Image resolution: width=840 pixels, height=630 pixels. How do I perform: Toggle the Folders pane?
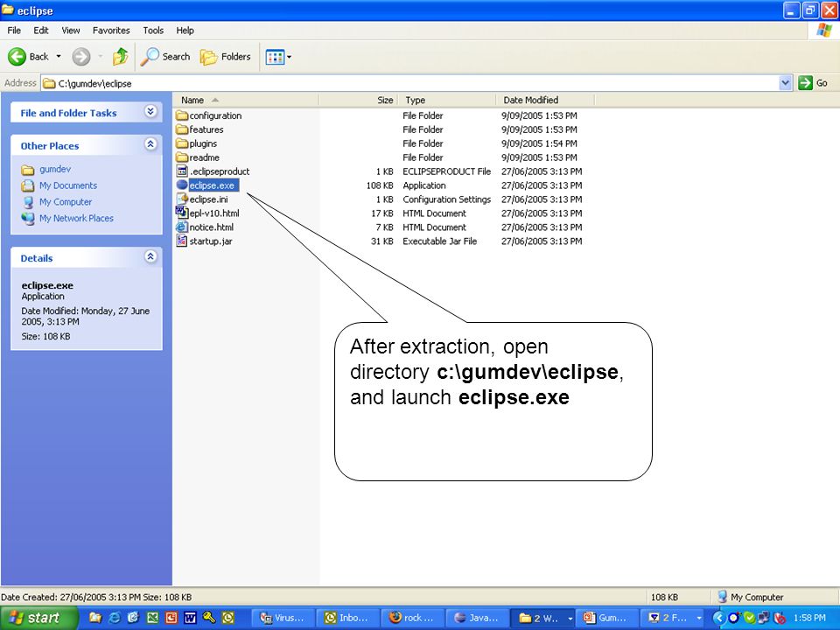(x=225, y=56)
